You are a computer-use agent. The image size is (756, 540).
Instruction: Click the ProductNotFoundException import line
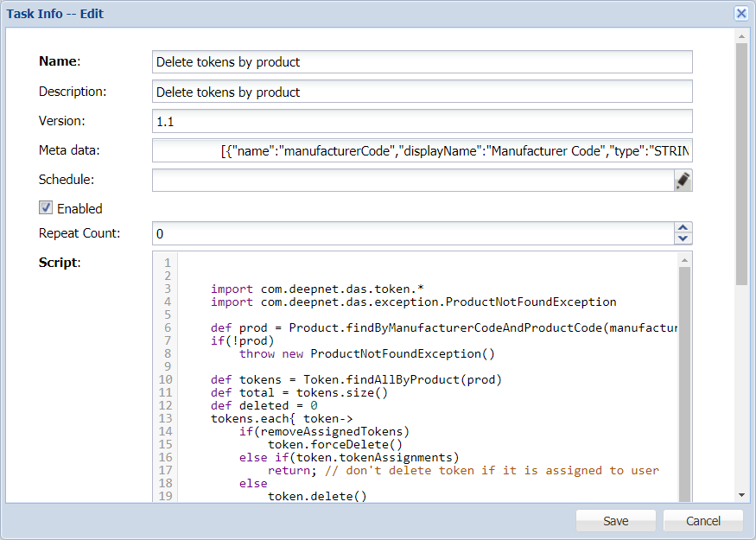pyautogui.click(x=413, y=302)
